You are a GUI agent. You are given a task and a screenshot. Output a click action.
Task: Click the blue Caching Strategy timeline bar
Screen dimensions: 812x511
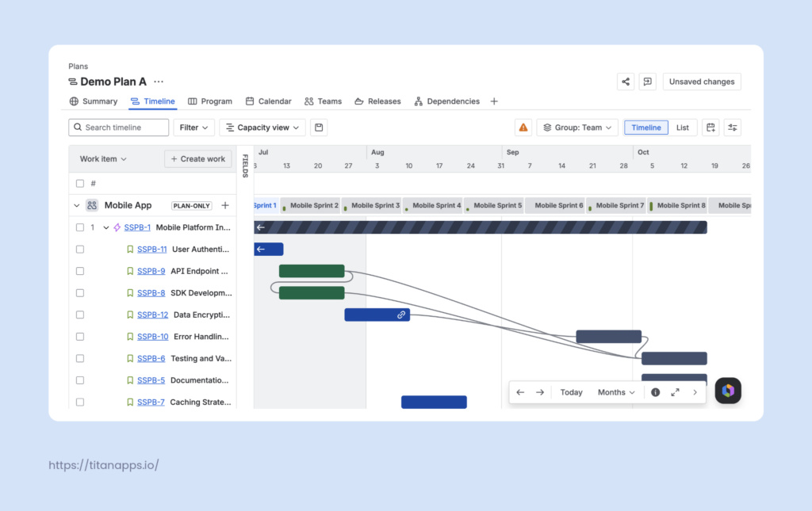point(434,402)
